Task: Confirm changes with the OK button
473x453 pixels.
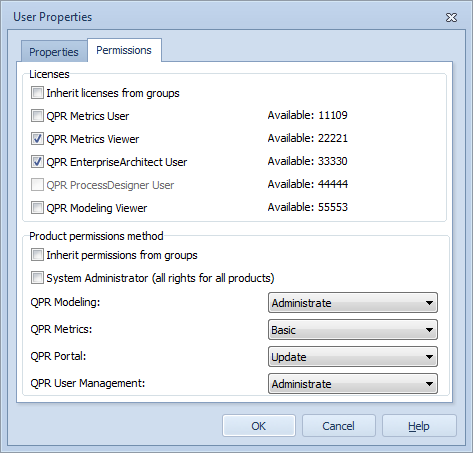Action: click(259, 426)
